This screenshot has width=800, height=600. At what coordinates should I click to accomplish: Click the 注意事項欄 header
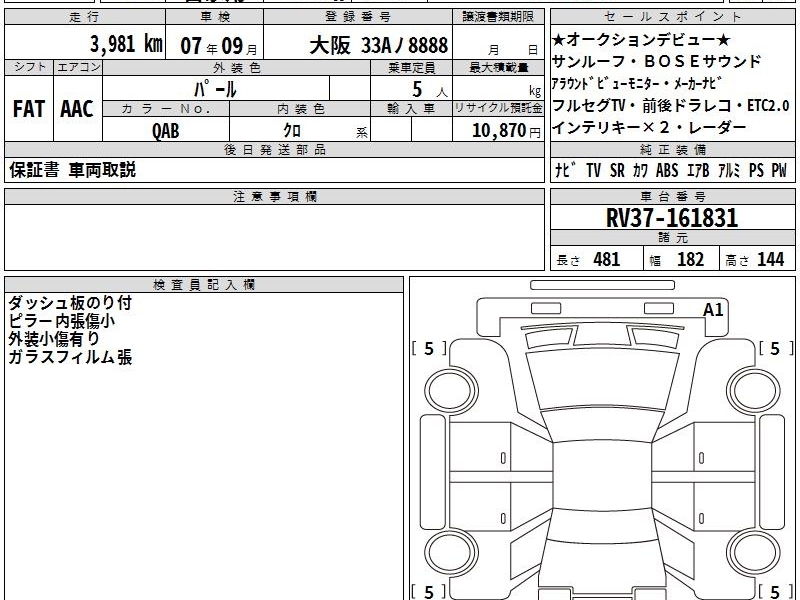[x=274, y=196]
